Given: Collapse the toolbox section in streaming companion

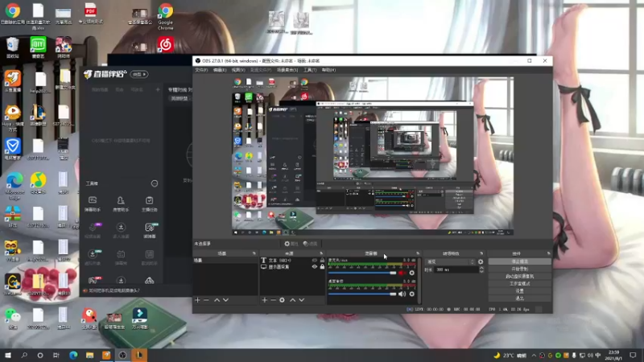Looking at the screenshot, I should point(155,183).
